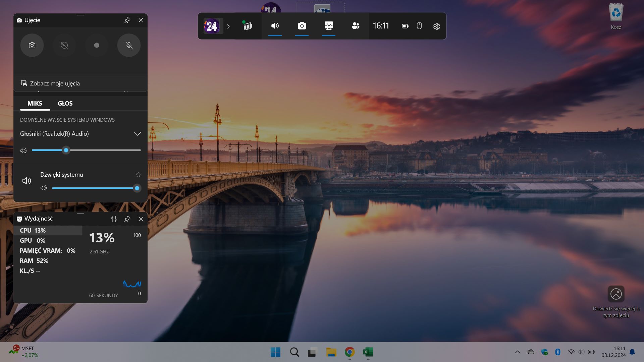Open widget menu in Game Bar
Image resolution: width=644 pixels, height=362 pixels.
(248, 26)
